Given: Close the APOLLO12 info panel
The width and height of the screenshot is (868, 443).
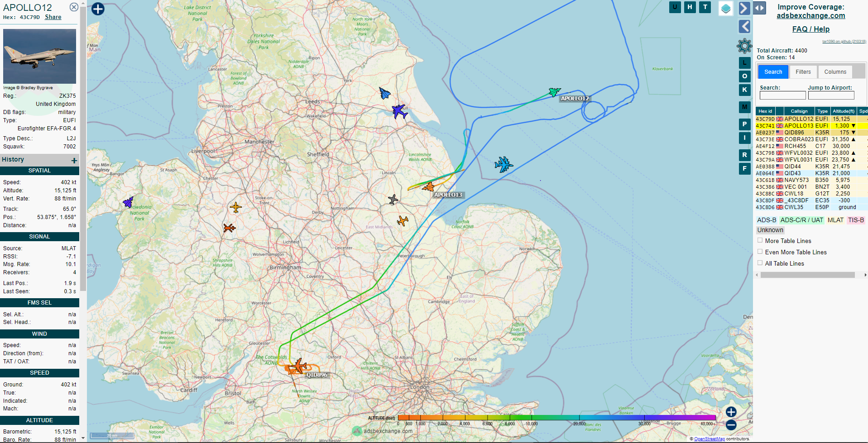Looking at the screenshot, I should [74, 7].
